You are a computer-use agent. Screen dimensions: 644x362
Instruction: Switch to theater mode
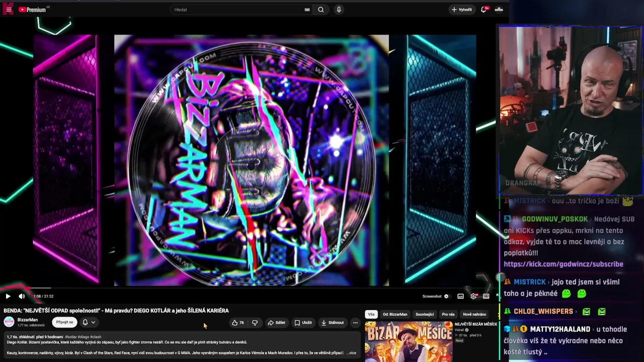tap(486, 296)
